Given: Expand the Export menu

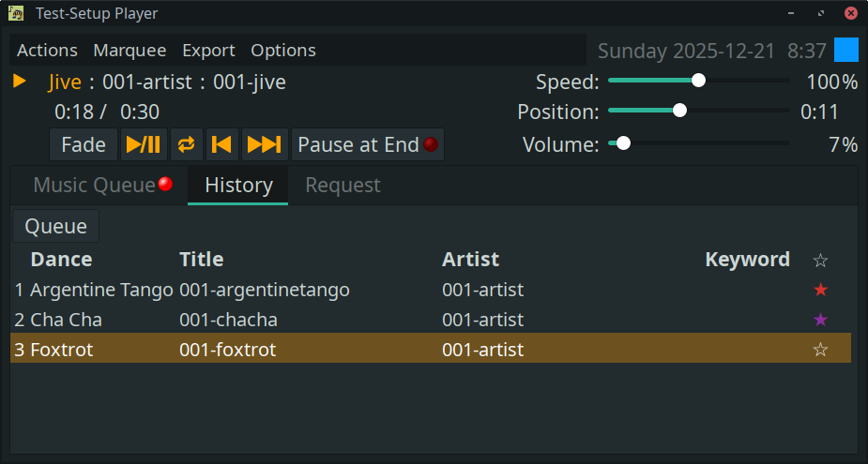Looking at the screenshot, I should pyautogui.click(x=208, y=51).
